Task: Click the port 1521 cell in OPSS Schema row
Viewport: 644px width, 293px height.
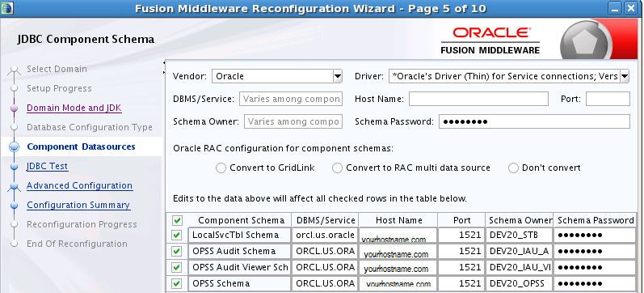Action: (461, 283)
